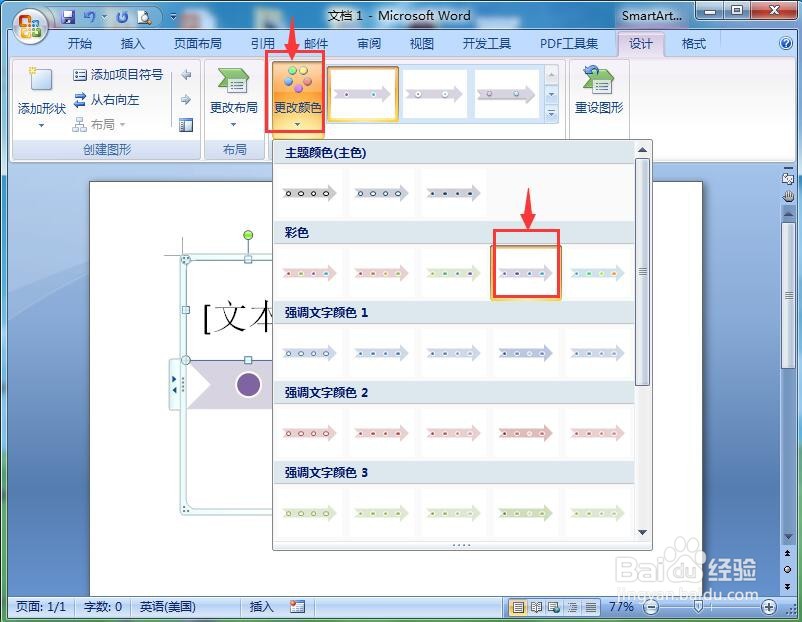Screen dimensions: 802x622
Task: Open print preview from quick access toolbar
Action: [x=145, y=17]
